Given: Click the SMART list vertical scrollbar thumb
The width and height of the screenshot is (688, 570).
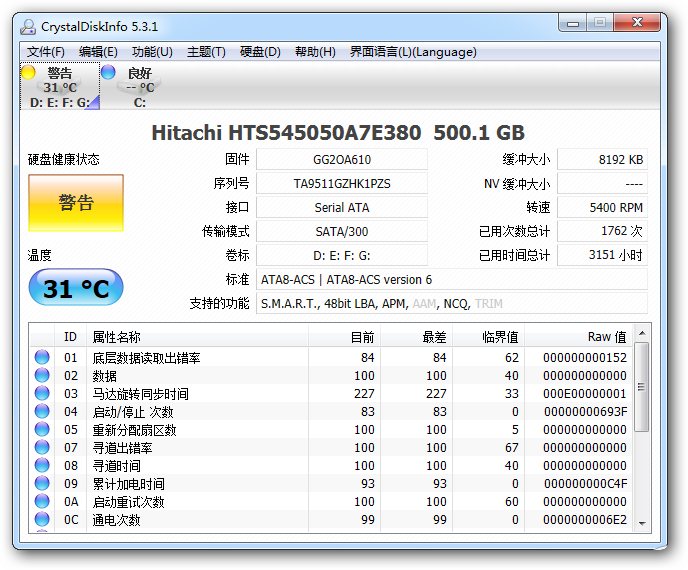Looking at the screenshot, I should 642,387.
